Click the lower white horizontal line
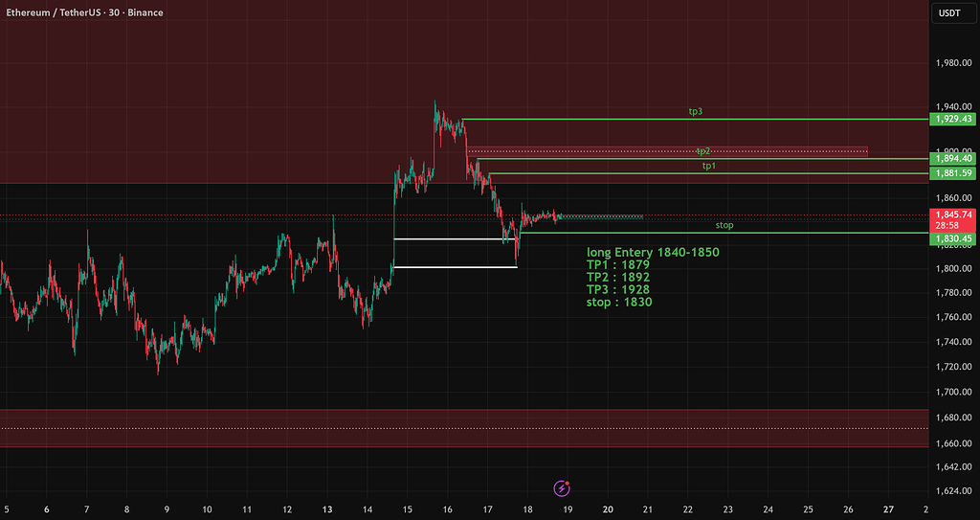This screenshot has width=980, height=520. pos(455,267)
